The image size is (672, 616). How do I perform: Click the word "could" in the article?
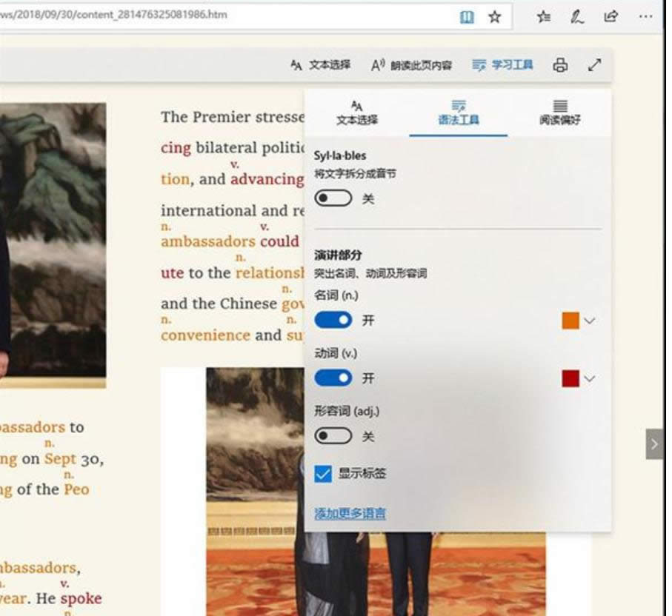(279, 241)
